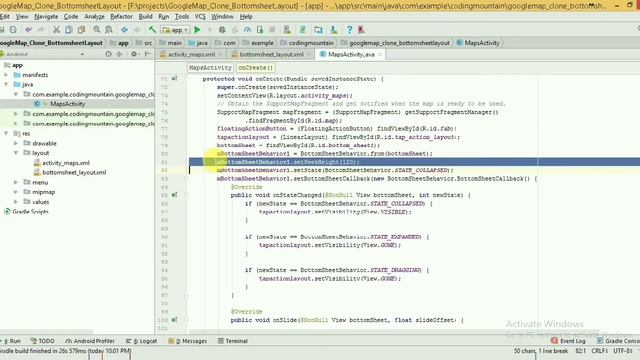This screenshot has height=360, width=640.
Task: Select MapsActivity in project tree
Action: [67, 104]
